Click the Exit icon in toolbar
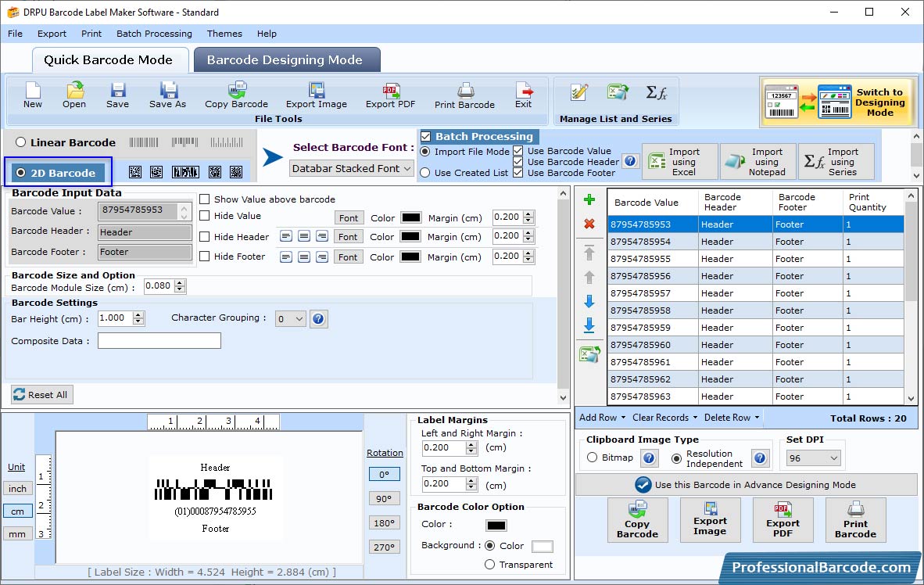 [x=523, y=95]
